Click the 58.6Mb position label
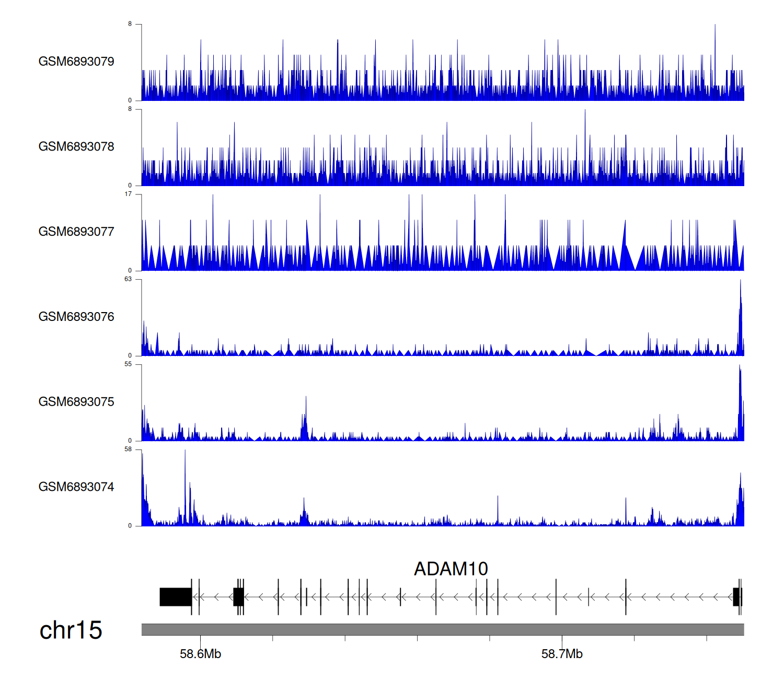 (200, 654)
